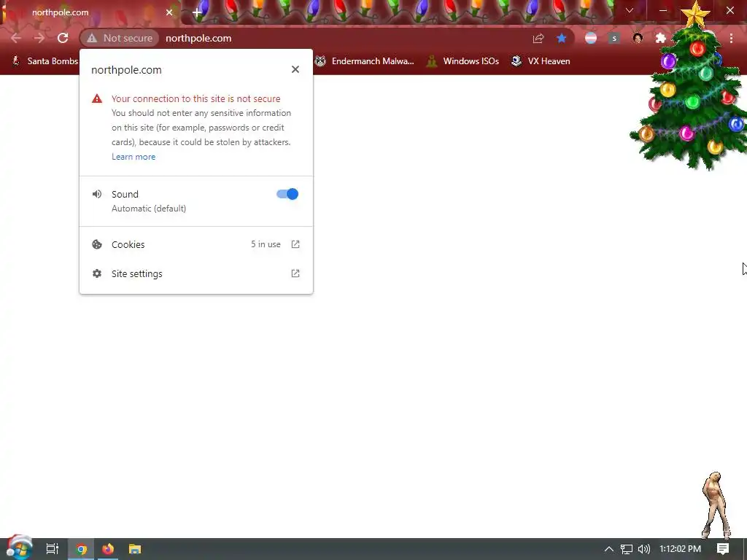
Task: Click the taskbar clock 1:12:02 PM
Action: [680, 549]
